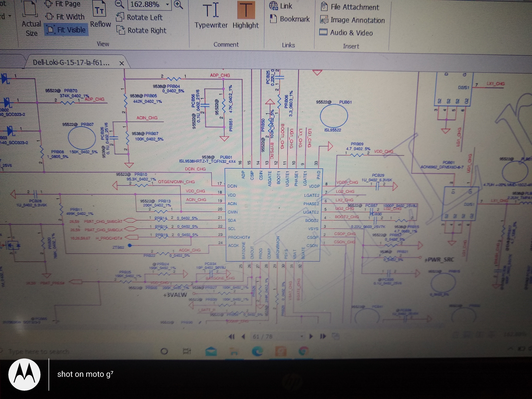Select Fit Page view option

[x=63, y=4]
